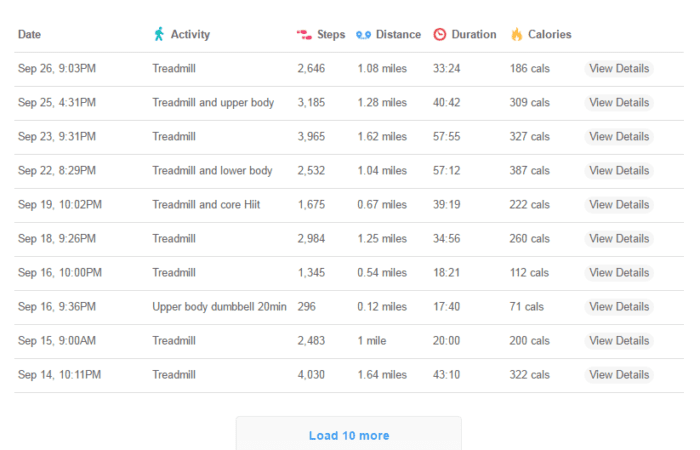Screen dimensions: 700x450
Task: View details of Sep 23 Treadmill workout
Action: coord(619,136)
